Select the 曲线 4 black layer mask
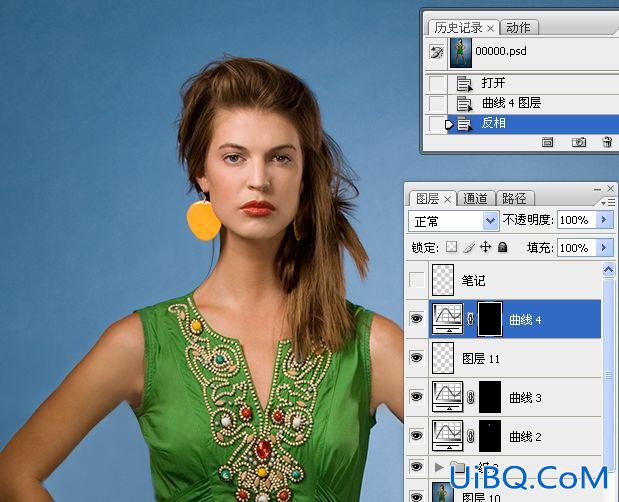This screenshot has height=502, width=619. tap(490, 319)
